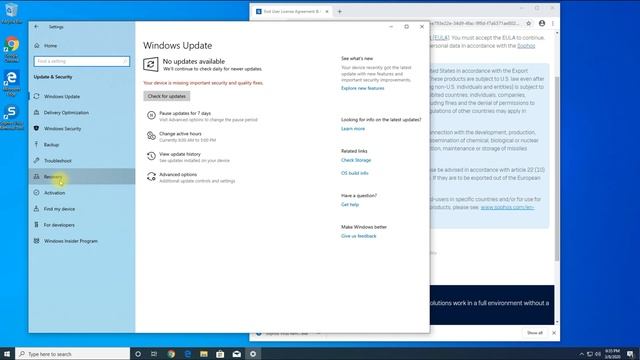This screenshot has height=360, width=640.
Task: Click the update history icon
Action: [151, 156]
